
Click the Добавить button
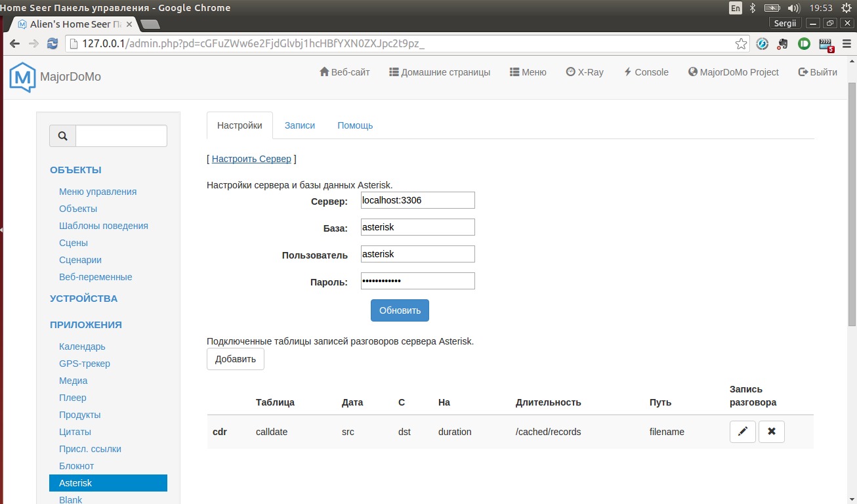pos(236,359)
